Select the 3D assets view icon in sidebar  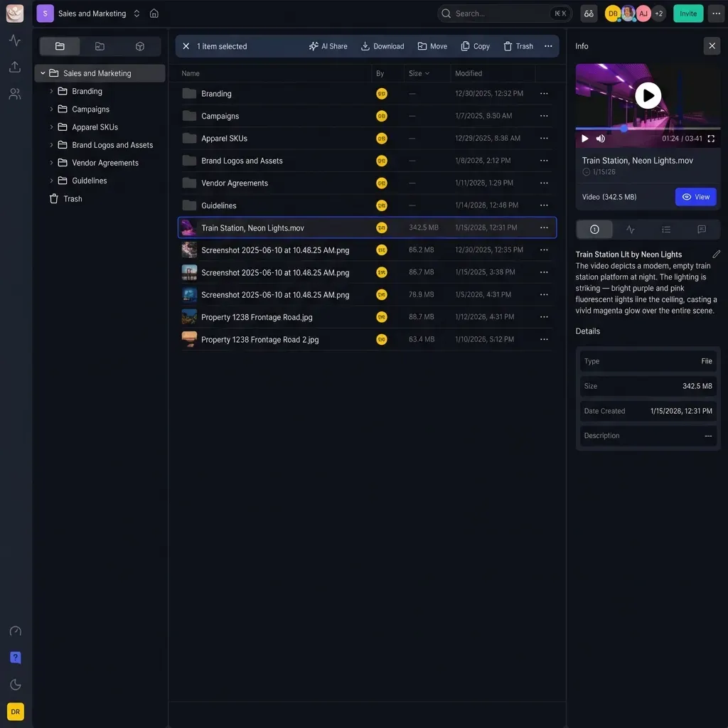tap(139, 45)
